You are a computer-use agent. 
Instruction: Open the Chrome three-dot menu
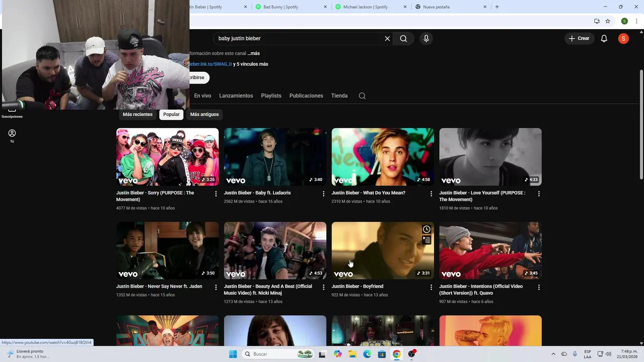[x=636, y=21]
